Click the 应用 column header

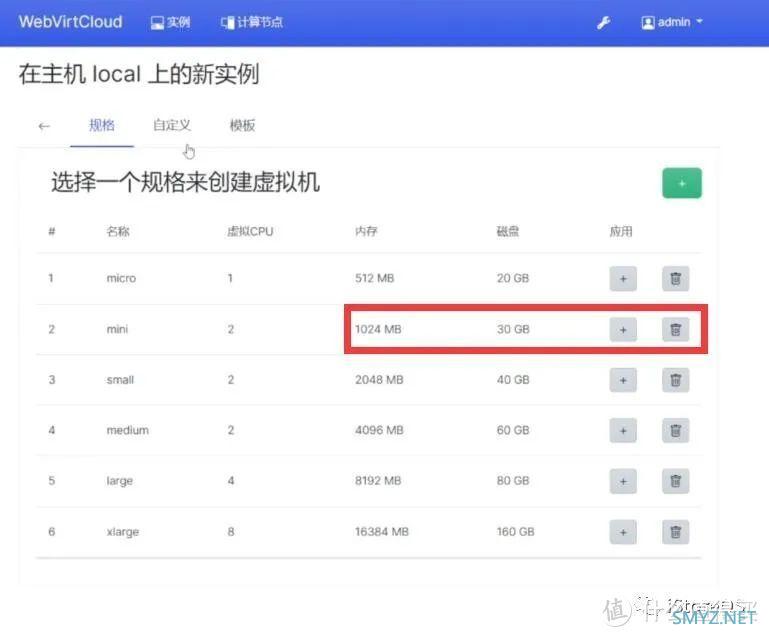click(621, 231)
